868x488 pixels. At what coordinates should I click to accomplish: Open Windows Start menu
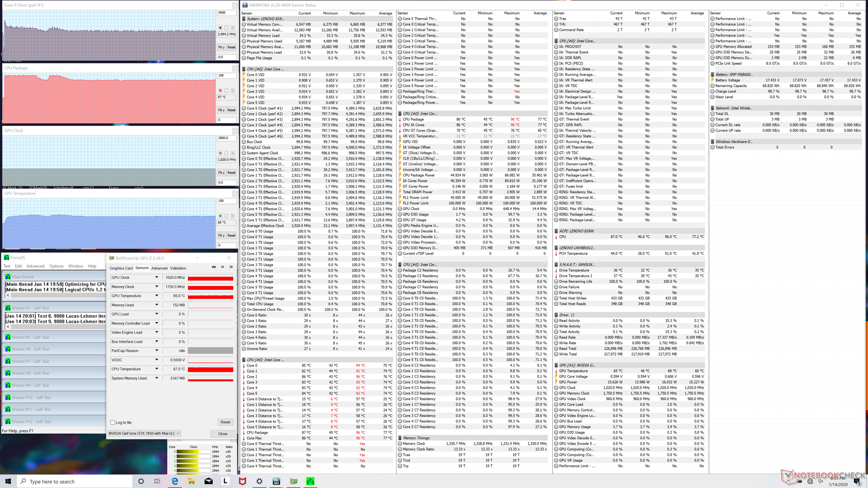click(x=8, y=481)
